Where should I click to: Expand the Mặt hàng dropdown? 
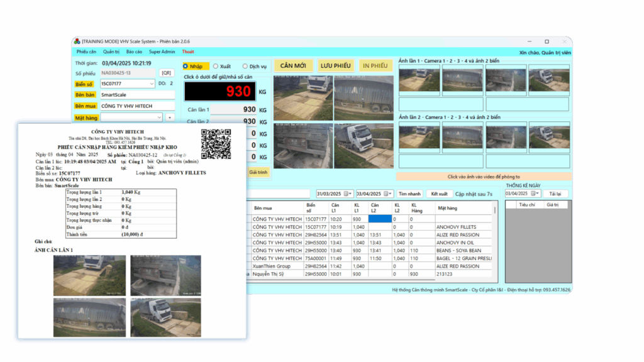click(159, 118)
